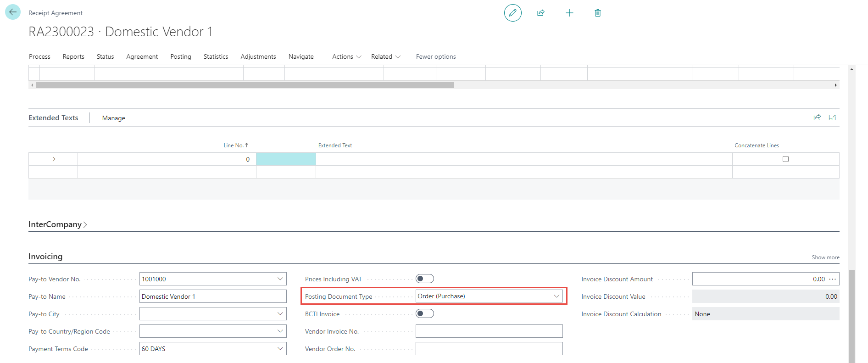
Task: Click the plus icon to create new
Action: pos(569,13)
